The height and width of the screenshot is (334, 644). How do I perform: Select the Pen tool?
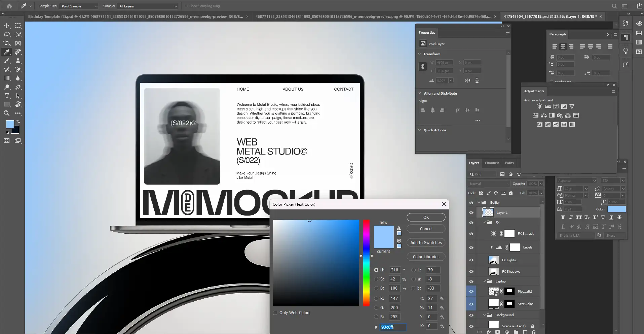(18, 87)
